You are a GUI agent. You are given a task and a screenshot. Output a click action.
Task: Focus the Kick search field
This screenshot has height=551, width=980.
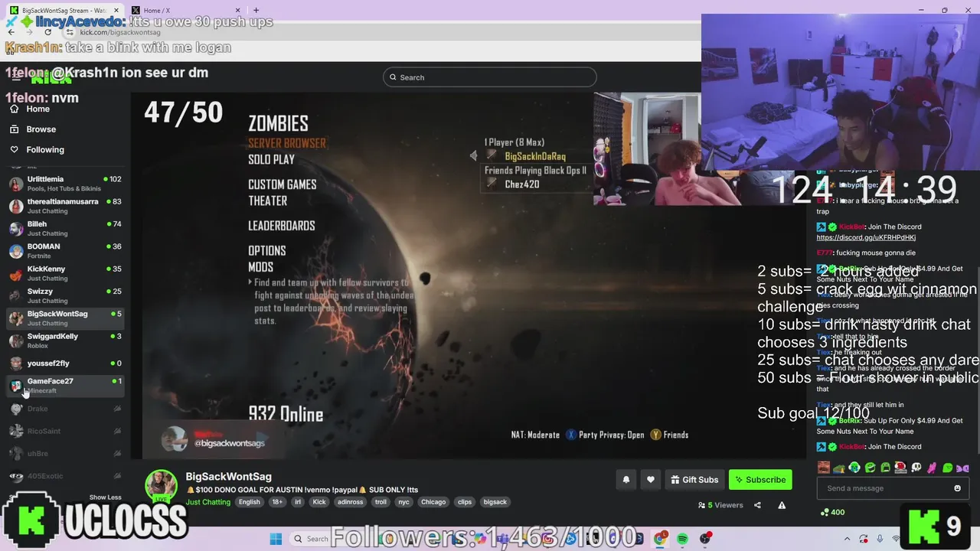490,77
